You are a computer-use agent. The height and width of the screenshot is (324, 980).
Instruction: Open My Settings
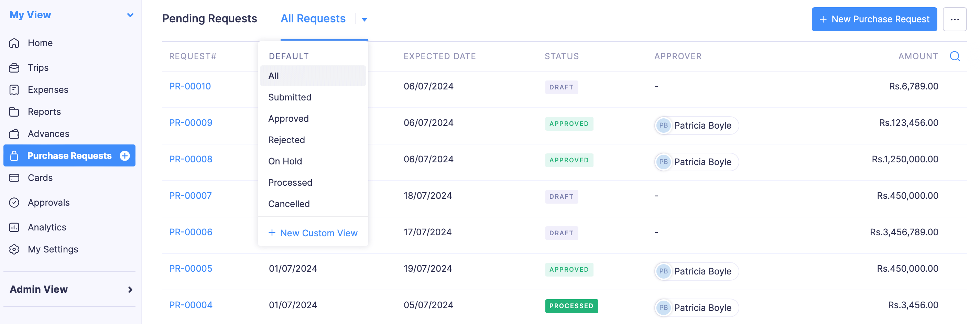tap(53, 249)
